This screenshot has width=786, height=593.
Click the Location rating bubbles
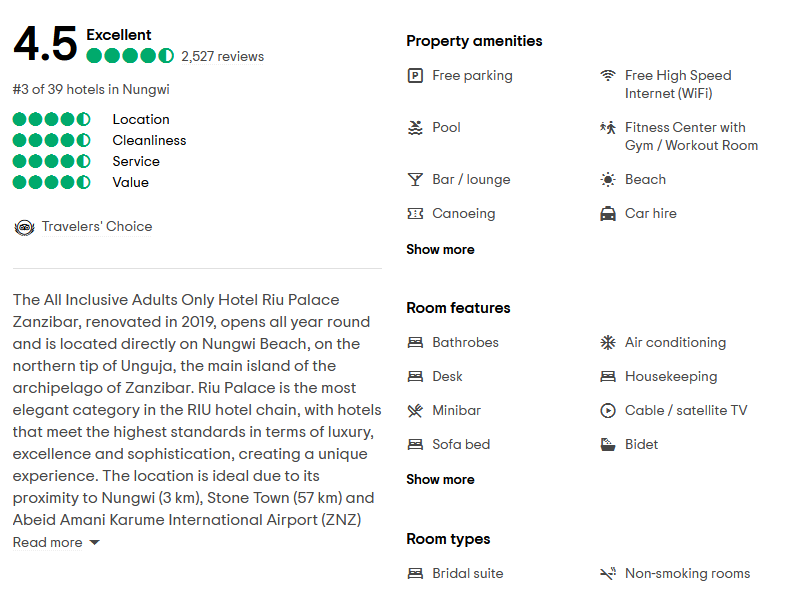pyautogui.click(x=52, y=120)
